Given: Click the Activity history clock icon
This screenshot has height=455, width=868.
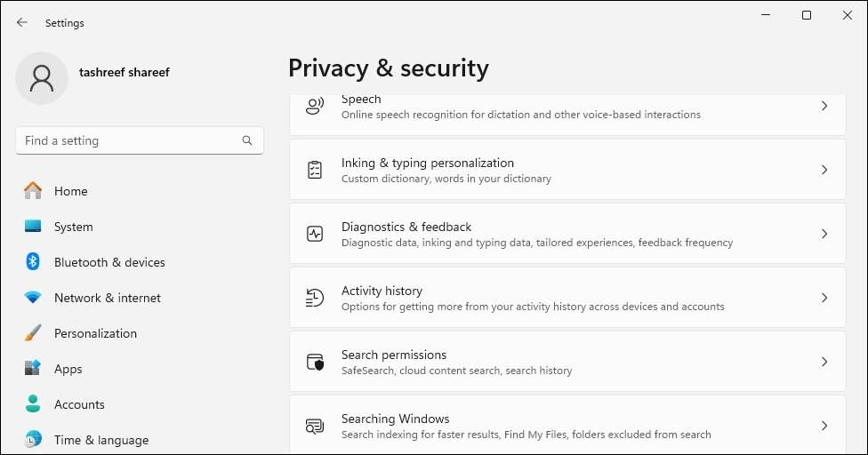Looking at the screenshot, I should [315, 298].
